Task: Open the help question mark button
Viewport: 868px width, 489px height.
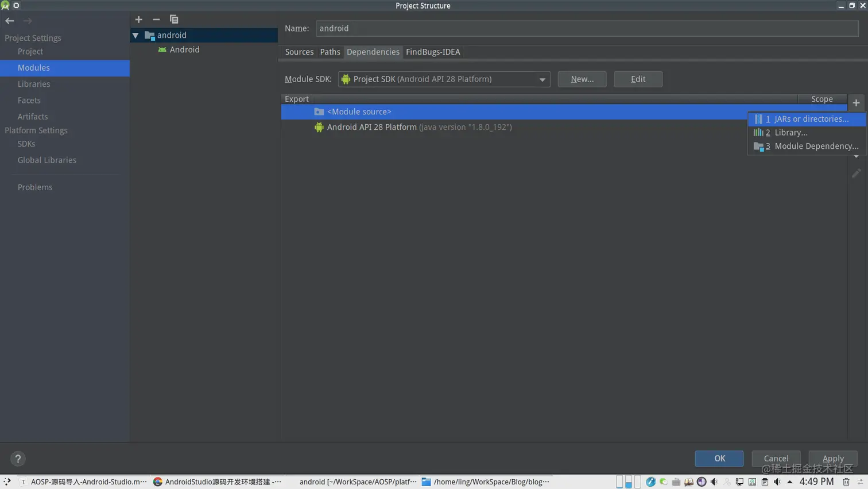Action: [x=18, y=459]
